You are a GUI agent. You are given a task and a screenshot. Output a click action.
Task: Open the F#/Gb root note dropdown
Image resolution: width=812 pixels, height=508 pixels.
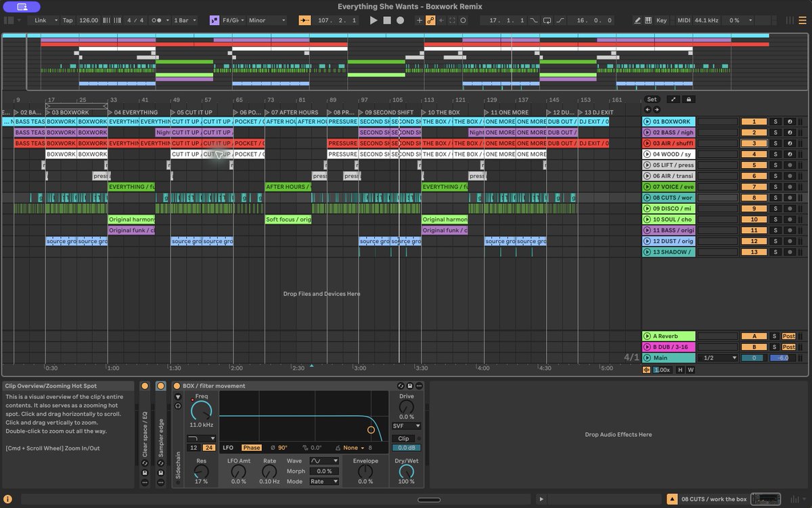pyautogui.click(x=233, y=20)
